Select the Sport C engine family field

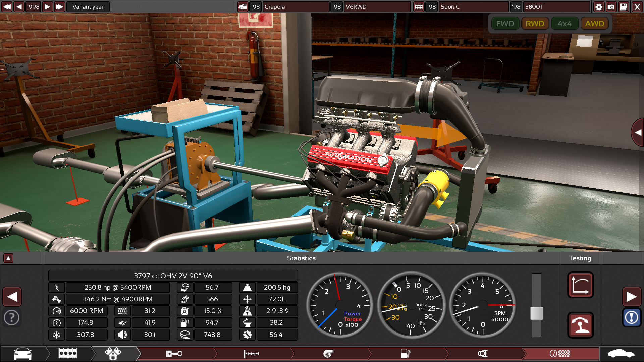[x=473, y=7]
